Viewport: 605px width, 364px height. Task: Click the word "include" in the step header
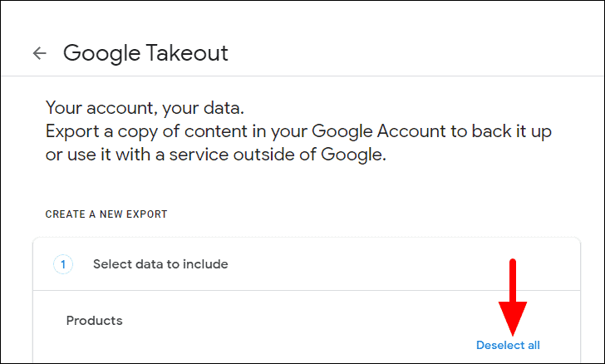pos(205,264)
